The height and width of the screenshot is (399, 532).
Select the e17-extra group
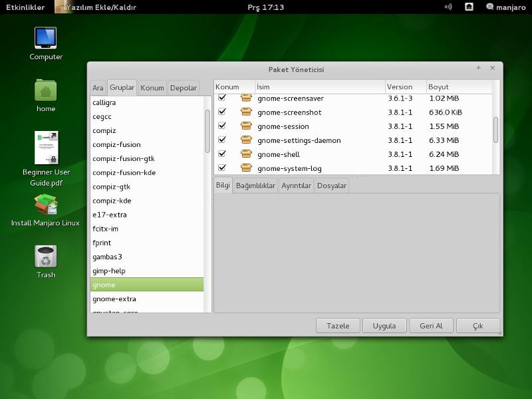pyautogui.click(x=147, y=215)
